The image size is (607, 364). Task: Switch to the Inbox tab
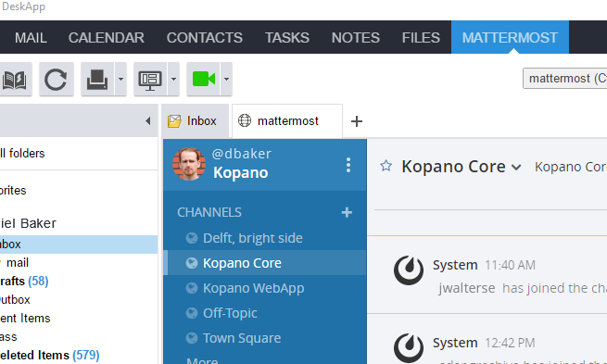coord(196,121)
